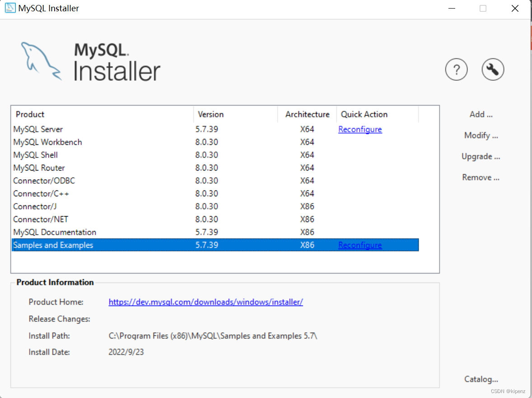Click the Architecture column header
Image resolution: width=532 pixels, height=398 pixels.
(x=307, y=114)
